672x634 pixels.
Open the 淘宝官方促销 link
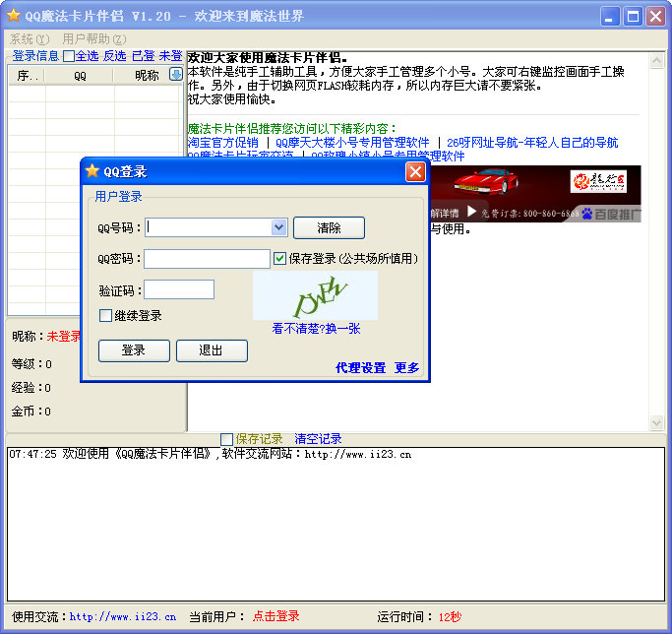click(223, 143)
